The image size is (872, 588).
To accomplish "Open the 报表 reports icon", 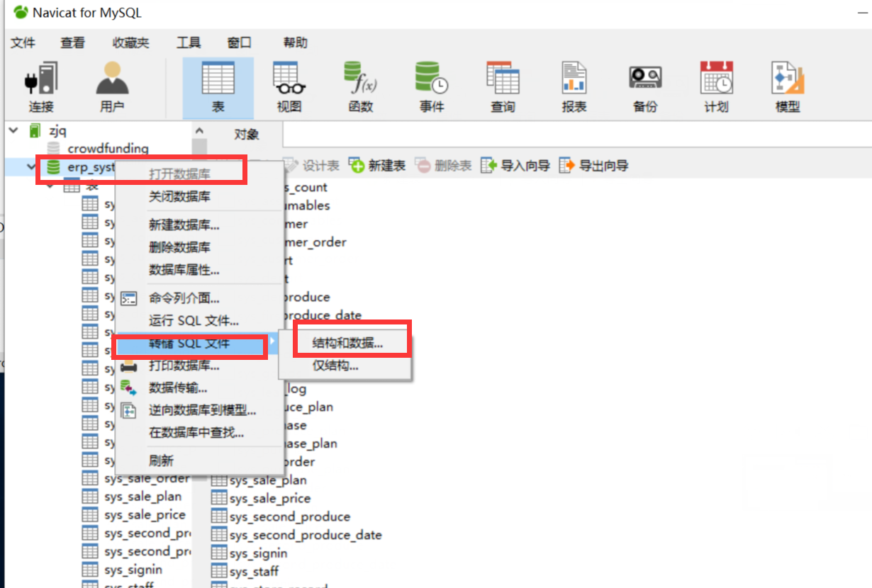I will tap(574, 87).
